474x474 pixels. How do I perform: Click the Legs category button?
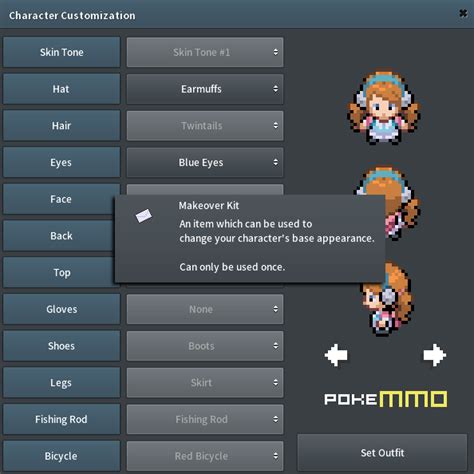pos(61,382)
